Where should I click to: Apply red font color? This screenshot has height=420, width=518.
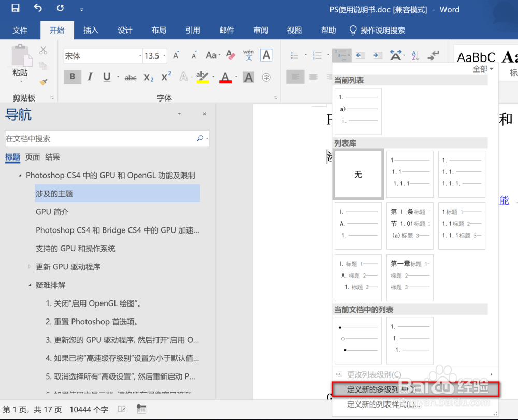[x=225, y=77]
